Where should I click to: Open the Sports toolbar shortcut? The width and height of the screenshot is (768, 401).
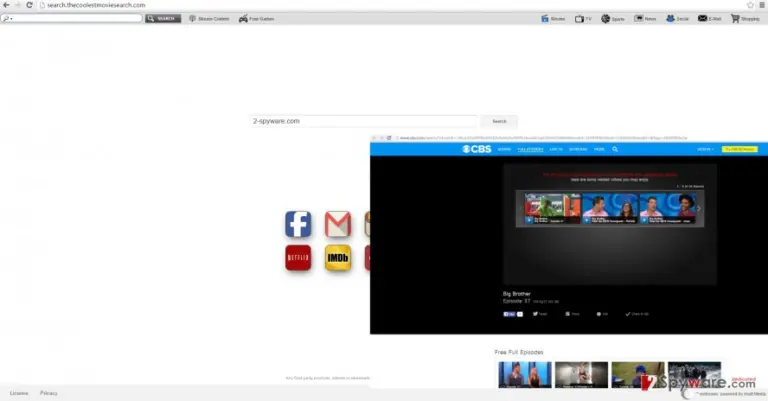pyautogui.click(x=613, y=19)
